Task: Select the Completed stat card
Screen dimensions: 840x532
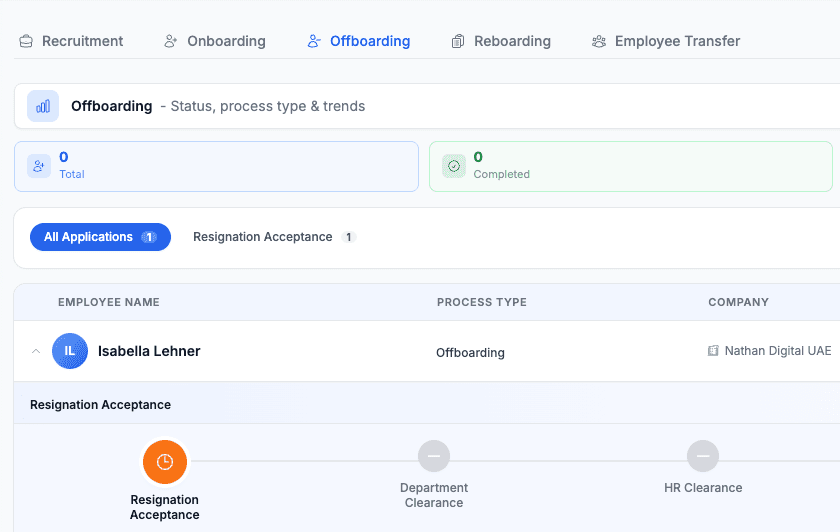Action: point(631,167)
